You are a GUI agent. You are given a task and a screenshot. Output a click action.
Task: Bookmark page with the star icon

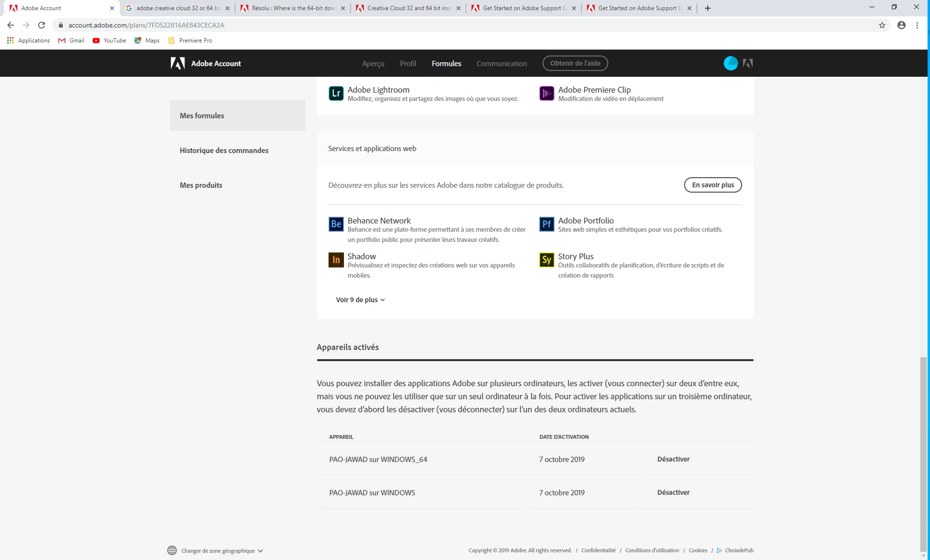tap(882, 25)
